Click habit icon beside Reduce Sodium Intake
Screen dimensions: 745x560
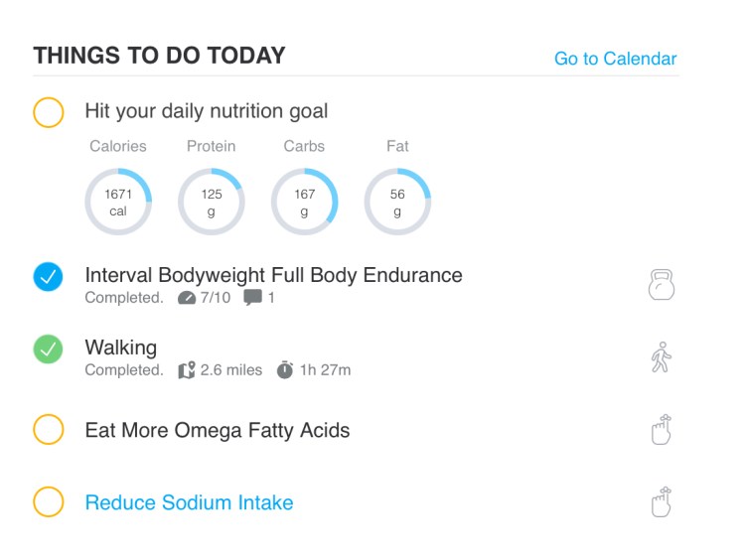pyautogui.click(x=661, y=501)
